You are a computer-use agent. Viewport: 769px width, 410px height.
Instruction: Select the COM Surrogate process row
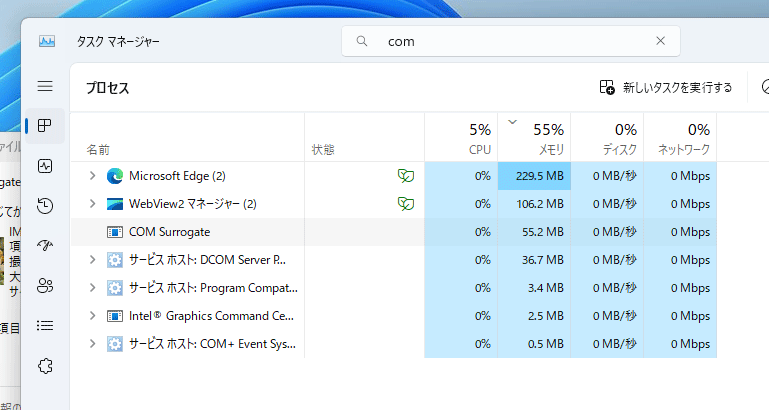tap(170, 232)
